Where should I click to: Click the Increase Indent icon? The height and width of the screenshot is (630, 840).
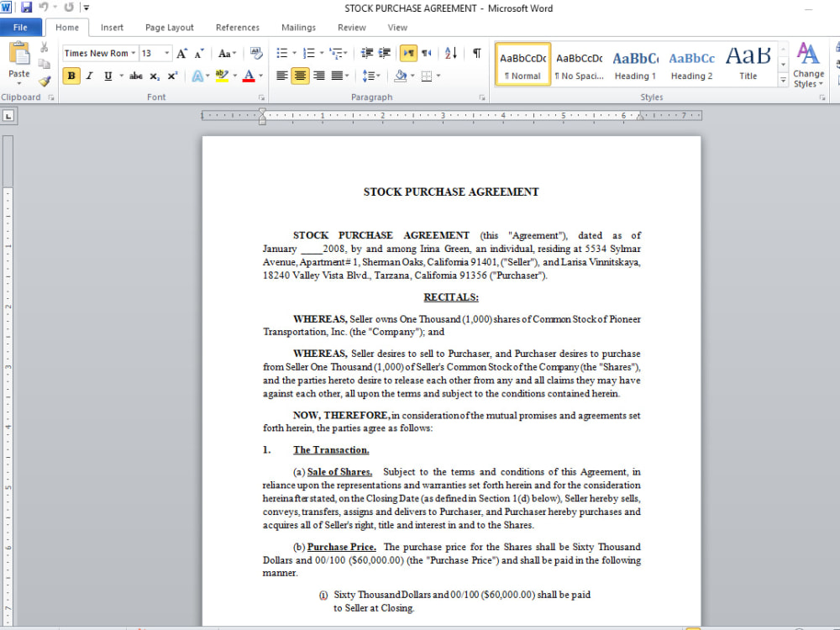pos(385,53)
